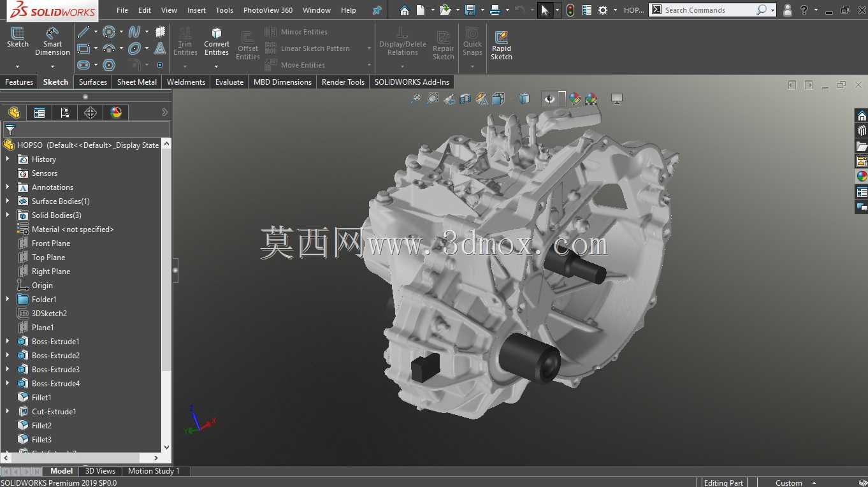
Task: Select 3DSketch2 in the feature tree
Action: click(x=49, y=314)
